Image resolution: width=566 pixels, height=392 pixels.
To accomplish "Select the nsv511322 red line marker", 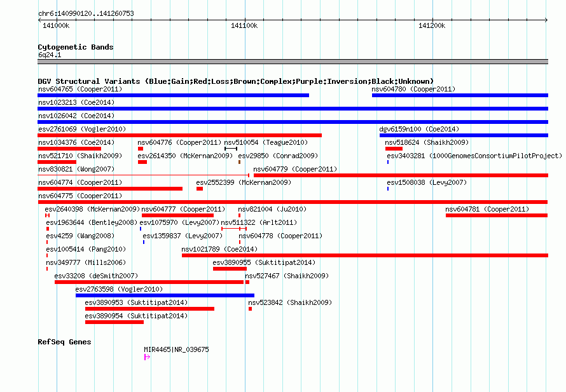I will click(x=234, y=229).
